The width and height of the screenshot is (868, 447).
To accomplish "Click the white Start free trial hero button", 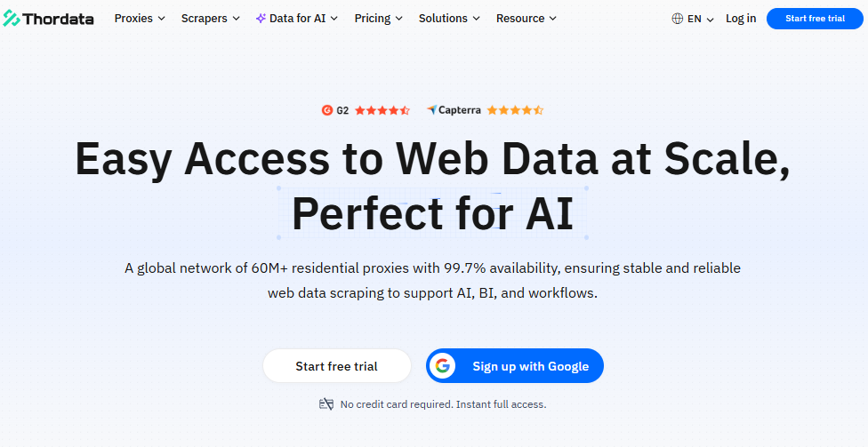I will (336, 366).
